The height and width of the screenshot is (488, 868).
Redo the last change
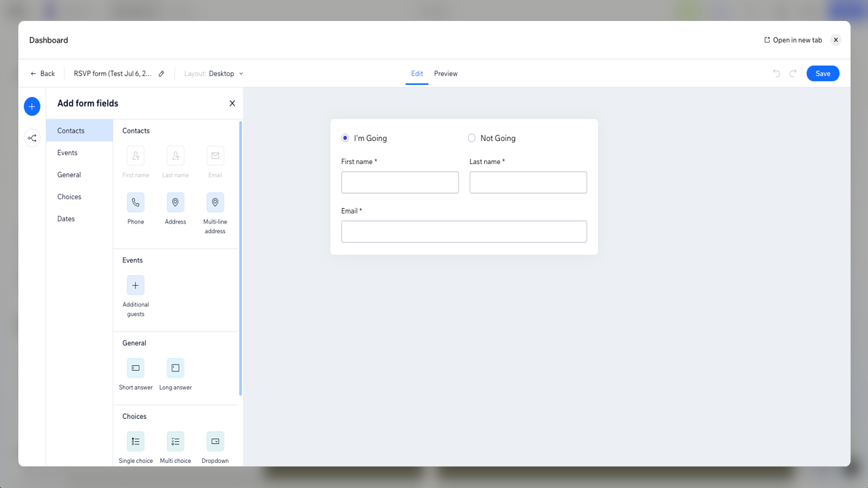click(793, 73)
